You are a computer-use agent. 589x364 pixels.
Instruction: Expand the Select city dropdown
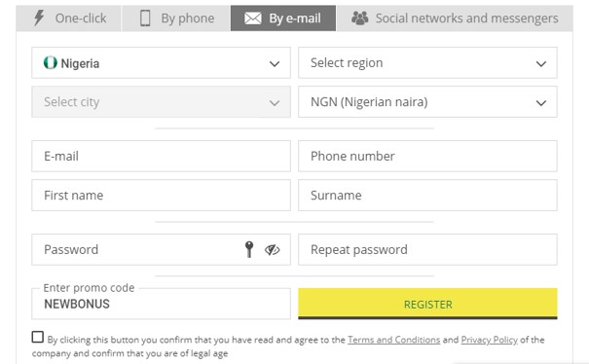(x=162, y=102)
